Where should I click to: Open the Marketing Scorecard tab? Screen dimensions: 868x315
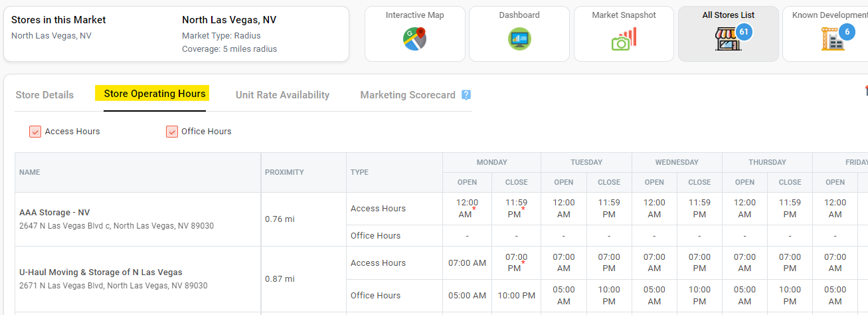tap(408, 95)
